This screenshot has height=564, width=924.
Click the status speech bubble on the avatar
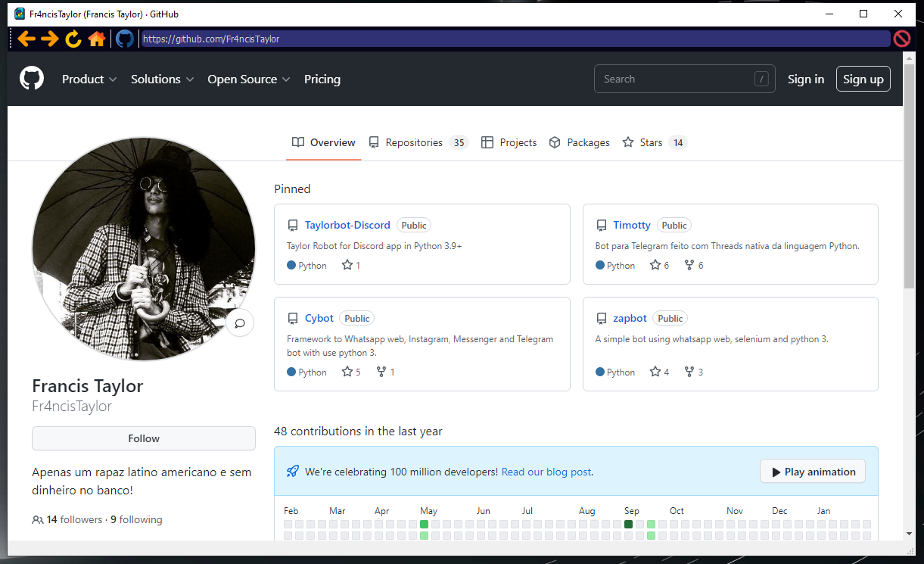(240, 323)
